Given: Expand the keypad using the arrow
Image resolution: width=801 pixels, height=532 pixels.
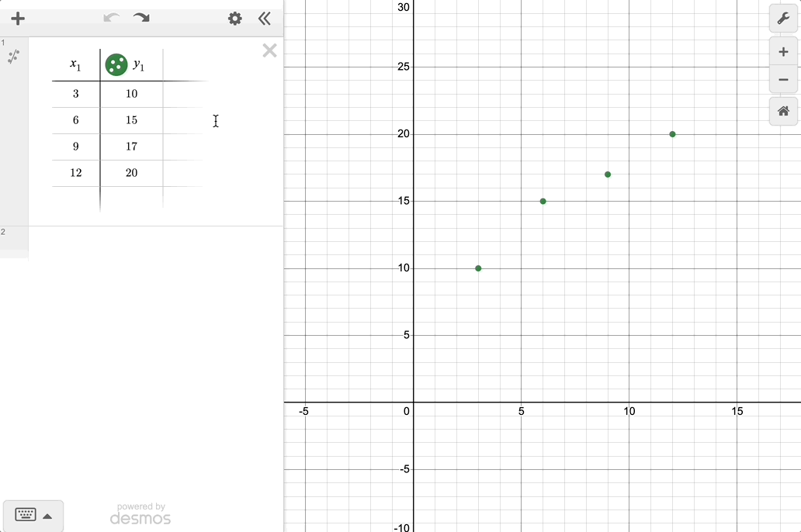Looking at the screenshot, I should (x=47, y=516).
